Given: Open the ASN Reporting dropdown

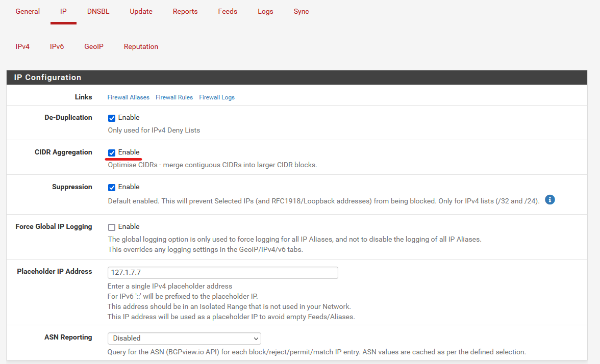Looking at the screenshot, I should pyautogui.click(x=185, y=339).
